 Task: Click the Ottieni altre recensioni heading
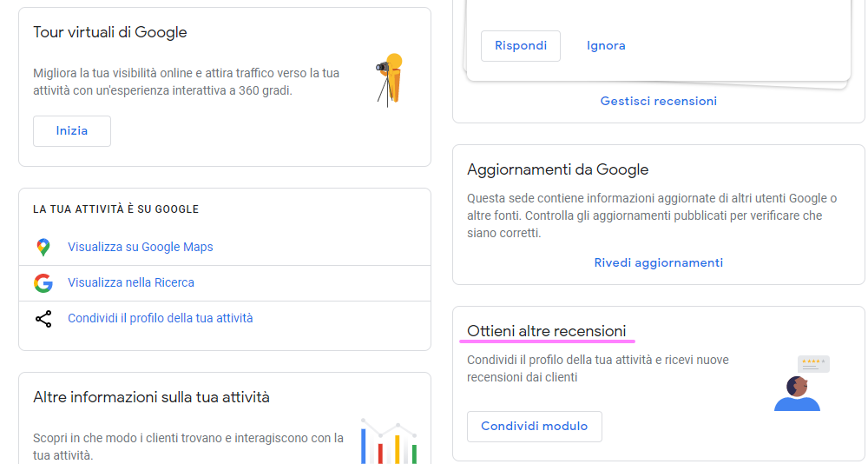coord(547,331)
